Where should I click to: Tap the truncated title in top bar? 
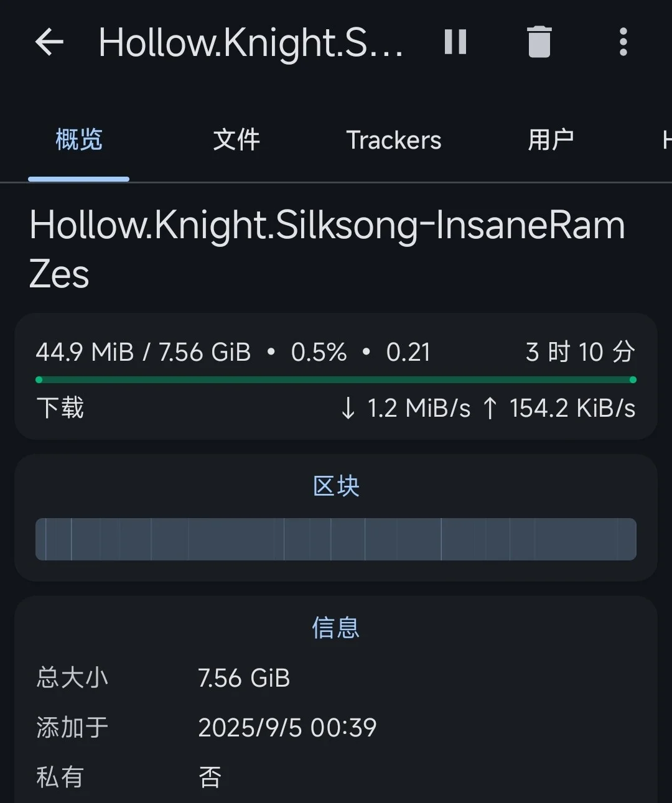click(x=251, y=42)
